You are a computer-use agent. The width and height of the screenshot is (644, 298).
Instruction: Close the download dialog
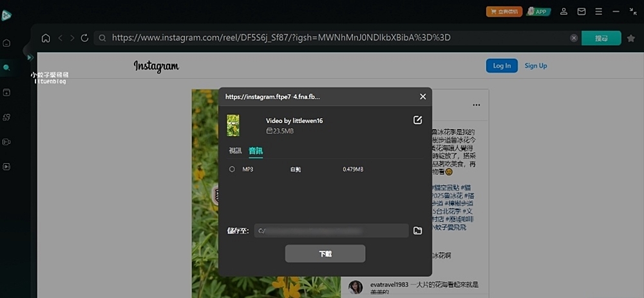pos(422,96)
